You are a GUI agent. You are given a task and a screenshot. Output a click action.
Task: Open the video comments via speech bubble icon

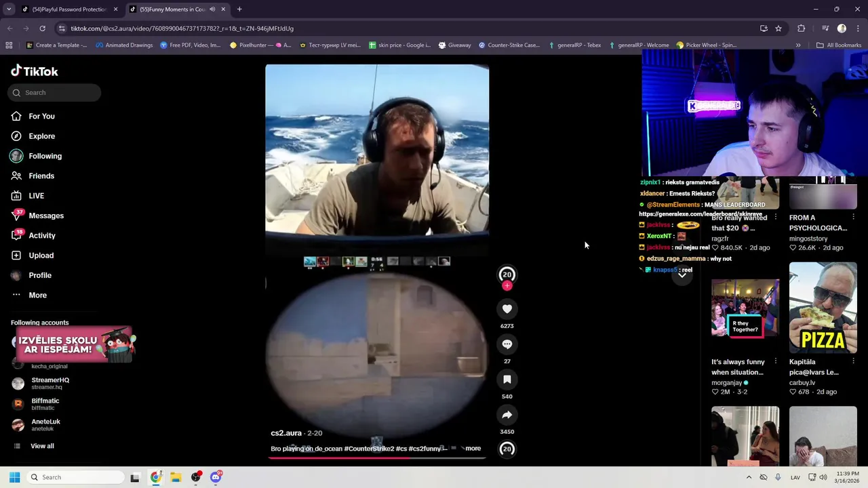[x=507, y=344]
